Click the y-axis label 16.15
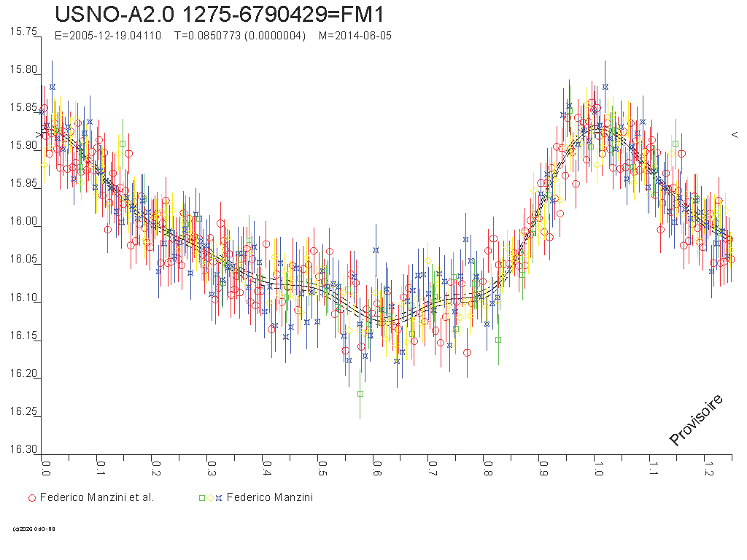This screenshot has width=747, height=560. (23, 335)
